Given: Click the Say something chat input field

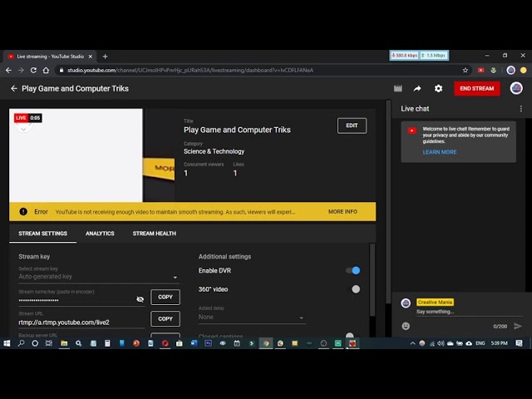Looking at the screenshot, I should (x=469, y=312).
